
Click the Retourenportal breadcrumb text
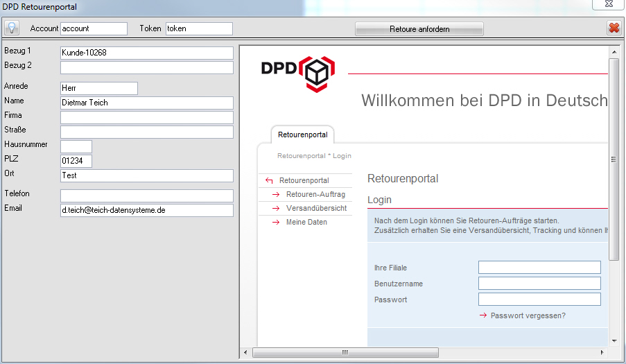(x=302, y=156)
